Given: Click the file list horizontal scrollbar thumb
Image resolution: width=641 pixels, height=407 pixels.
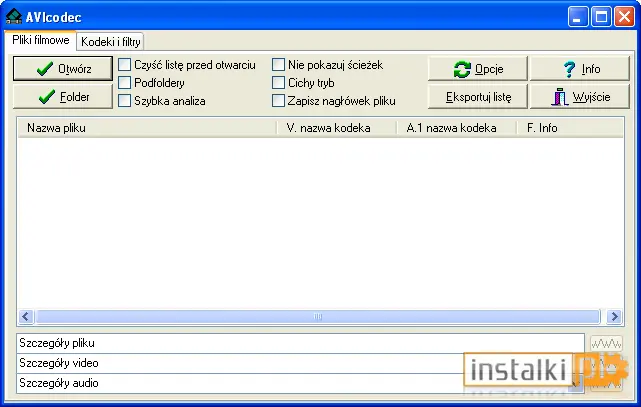Looking at the screenshot, I should (x=318, y=316).
